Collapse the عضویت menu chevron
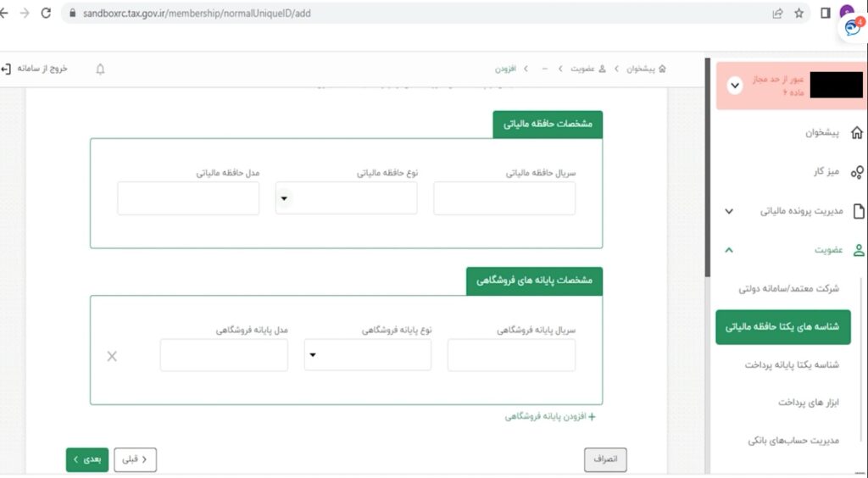 (729, 250)
